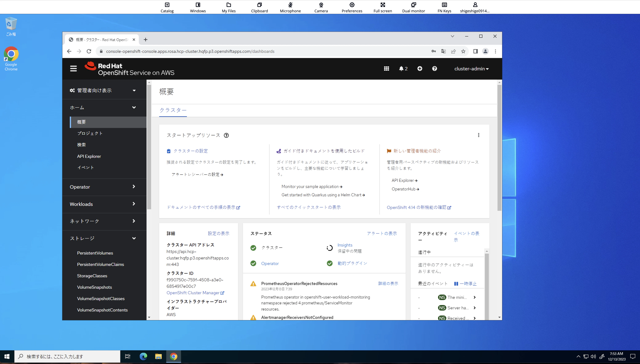This screenshot has height=364, width=640.
Task: Click アラートの表示 in the status card
Action: pos(382,233)
